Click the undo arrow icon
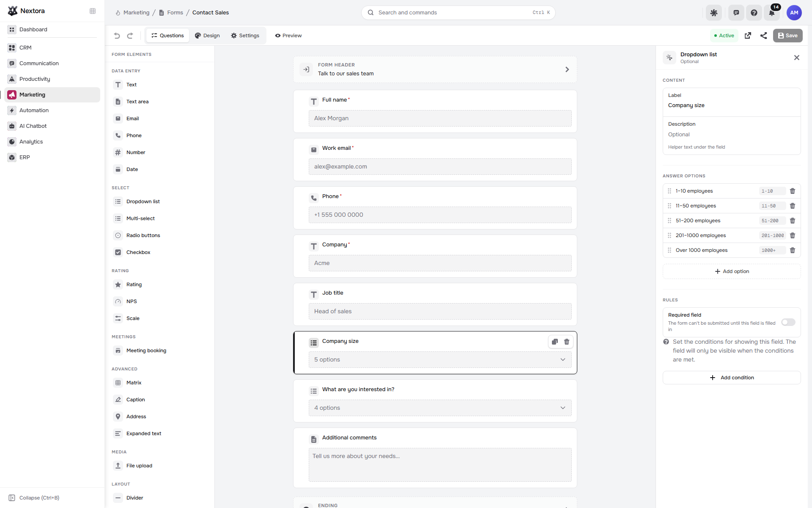The width and height of the screenshot is (812, 508). click(117, 36)
